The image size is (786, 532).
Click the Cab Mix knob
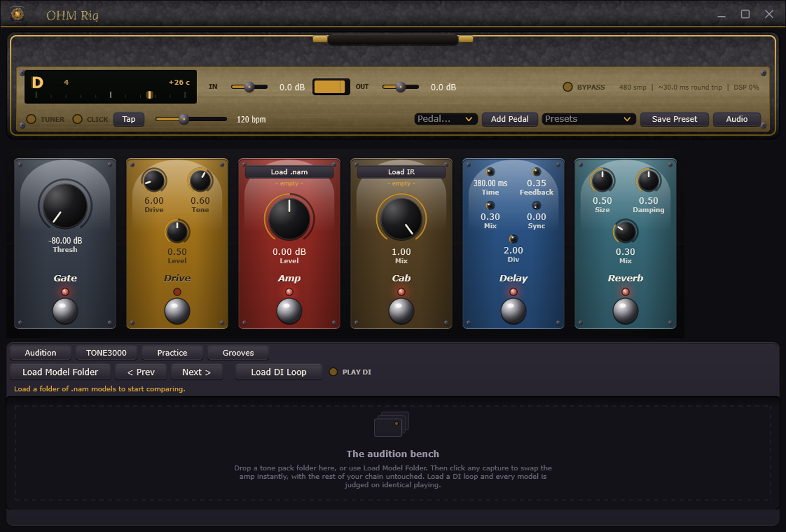click(x=401, y=218)
